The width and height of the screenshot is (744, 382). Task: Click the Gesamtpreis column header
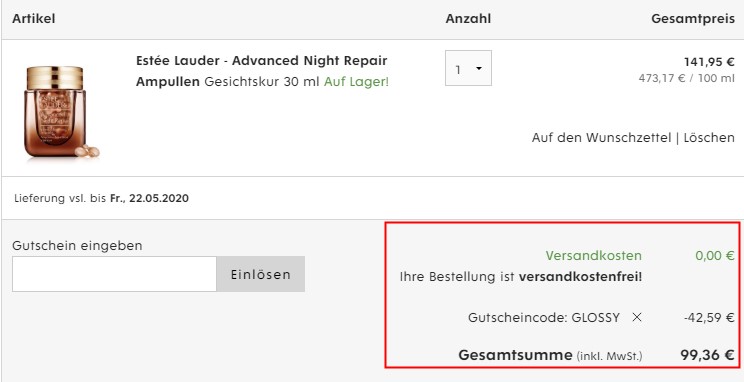693,19
